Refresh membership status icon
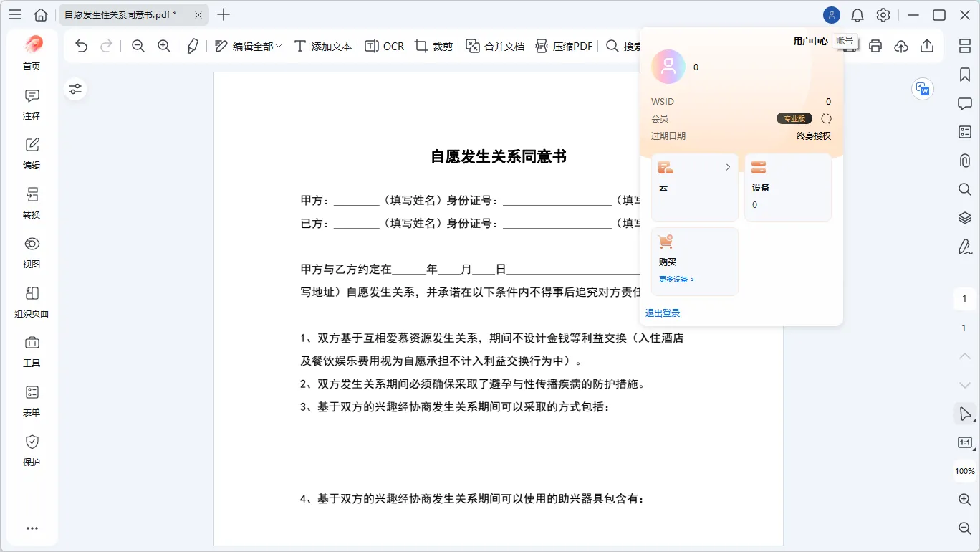Viewport: 980px width, 552px height. tap(826, 118)
